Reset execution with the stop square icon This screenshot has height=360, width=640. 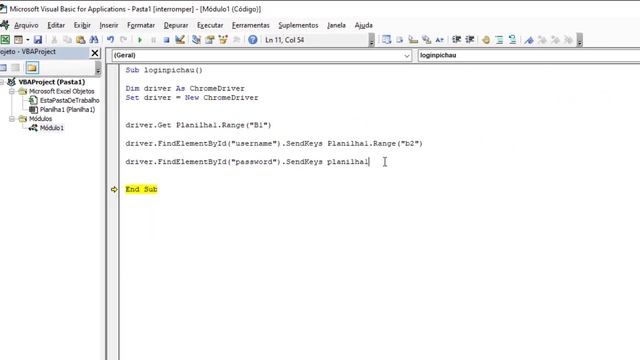[x=167, y=40]
